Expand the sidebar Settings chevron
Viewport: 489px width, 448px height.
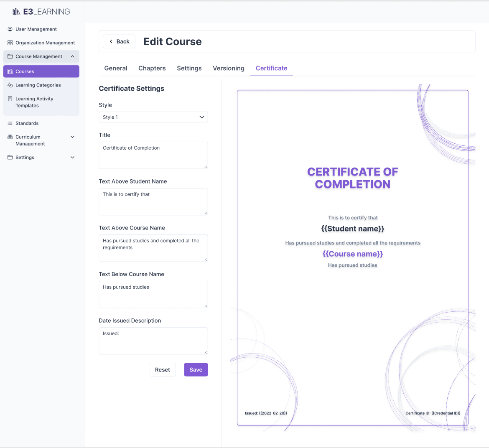tap(72, 158)
